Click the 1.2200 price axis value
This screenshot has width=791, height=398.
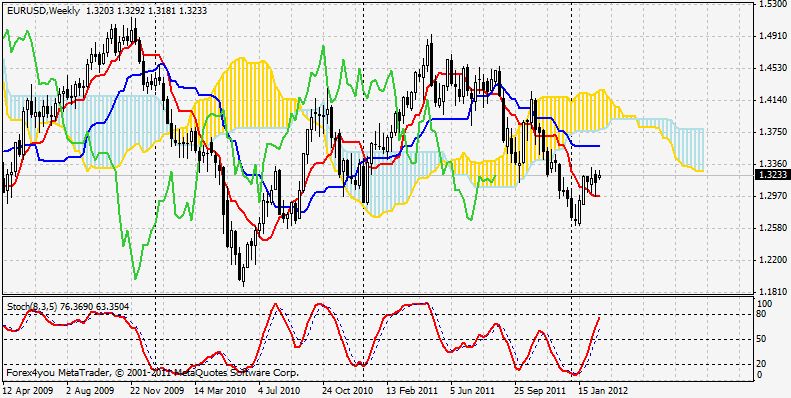[x=772, y=260]
